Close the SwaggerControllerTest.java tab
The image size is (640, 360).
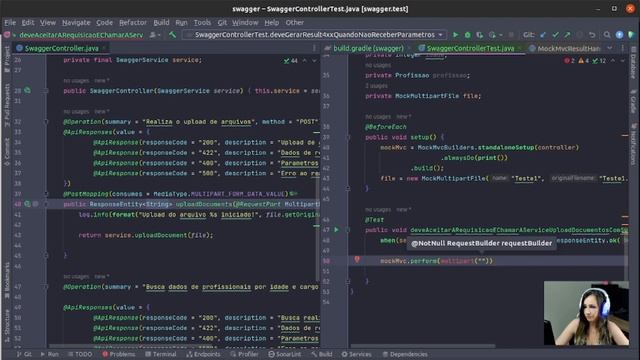click(520, 48)
